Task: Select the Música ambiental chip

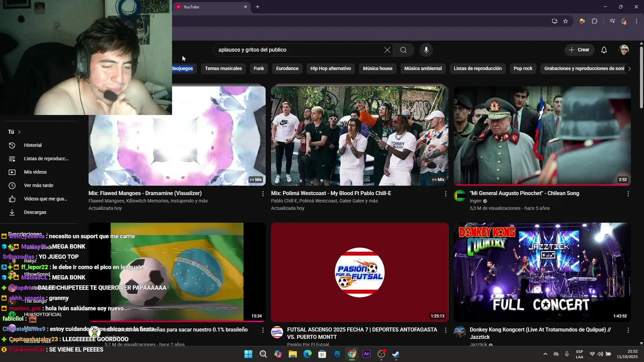Action: pyautogui.click(x=423, y=68)
